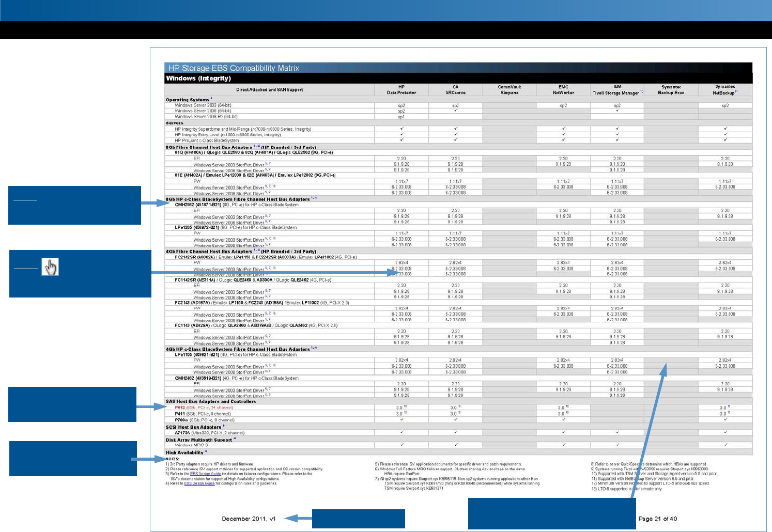Select the "A7173A" SCSI adapter row
The height and width of the screenshot is (532, 772).
coord(210,433)
